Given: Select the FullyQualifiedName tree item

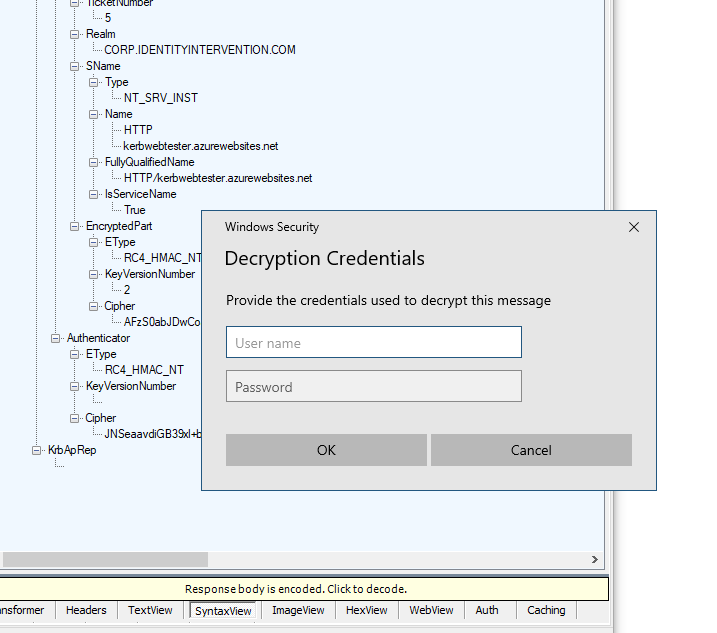Looking at the screenshot, I should (x=149, y=162).
